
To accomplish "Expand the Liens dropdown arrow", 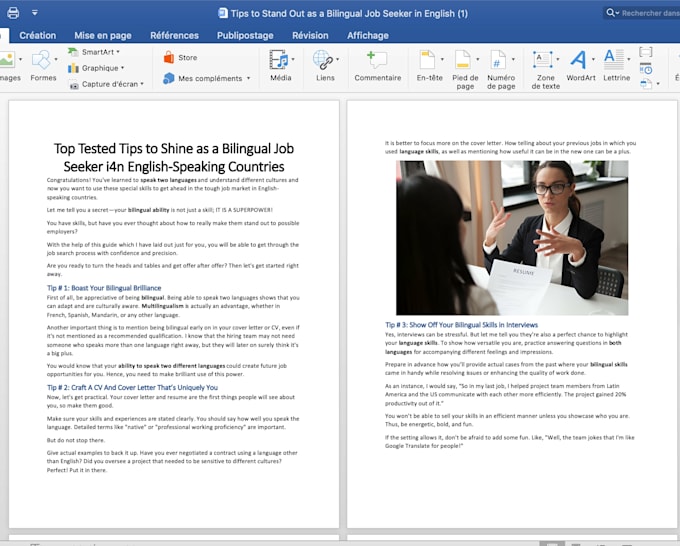I will (337, 59).
